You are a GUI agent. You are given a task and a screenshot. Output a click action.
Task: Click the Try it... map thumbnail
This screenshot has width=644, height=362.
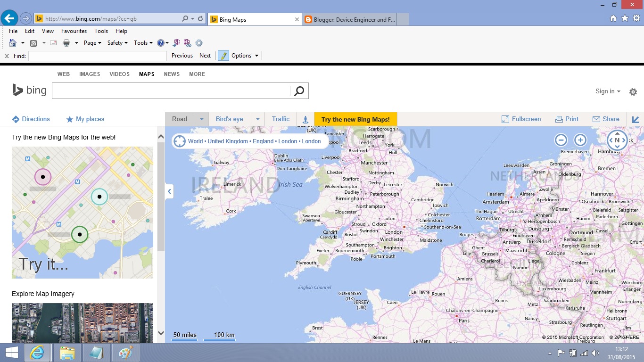coord(83,213)
